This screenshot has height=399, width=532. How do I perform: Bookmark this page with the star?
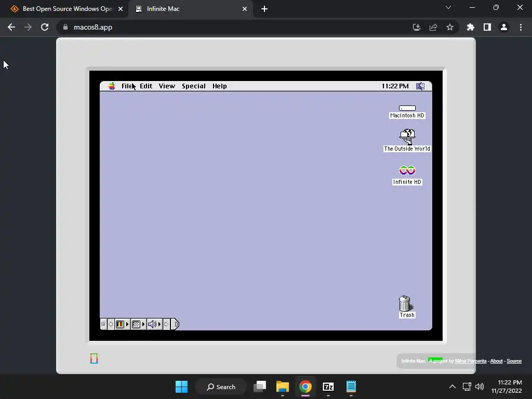coord(450,27)
